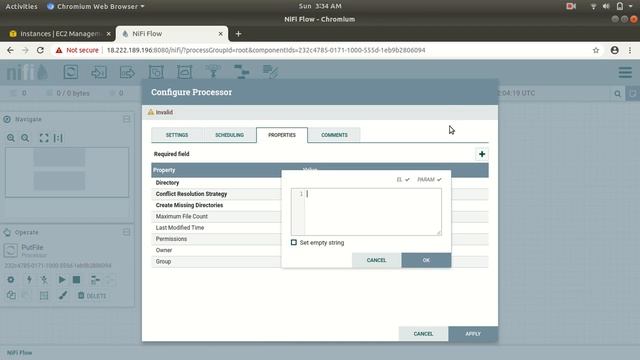The image size is (640, 360).
Task: Bookmark page with the star icon
Action: (596, 50)
